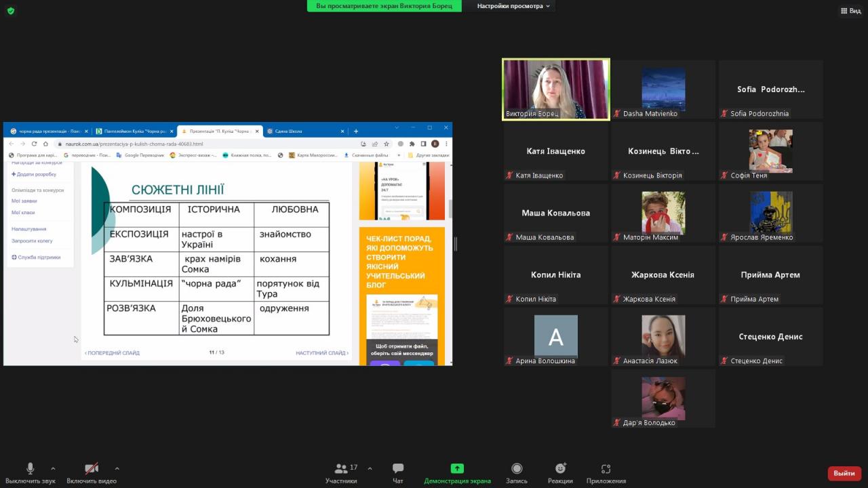The width and height of the screenshot is (868, 488).
Task: Open the Реакции reactions icon
Action: (x=560, y=469)
